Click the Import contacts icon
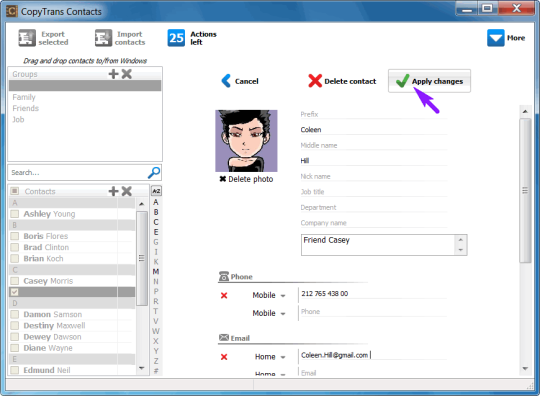 tap(103, 38)
